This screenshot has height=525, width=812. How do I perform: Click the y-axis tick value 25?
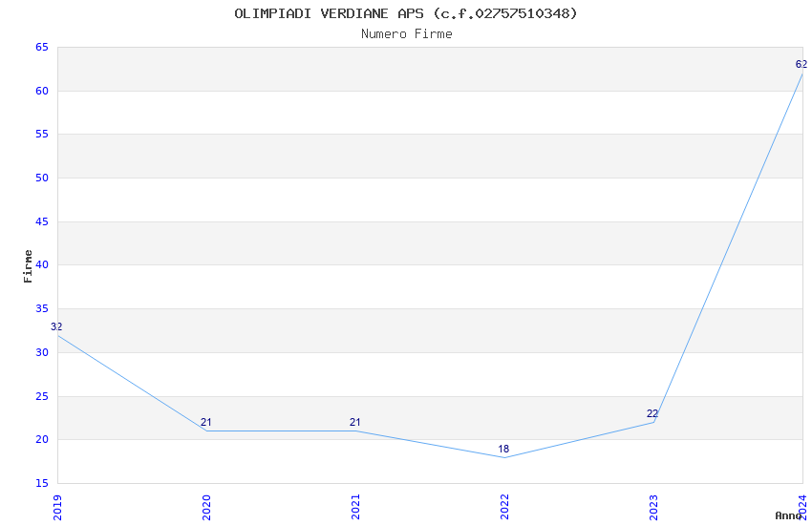[x=42, y=397]
